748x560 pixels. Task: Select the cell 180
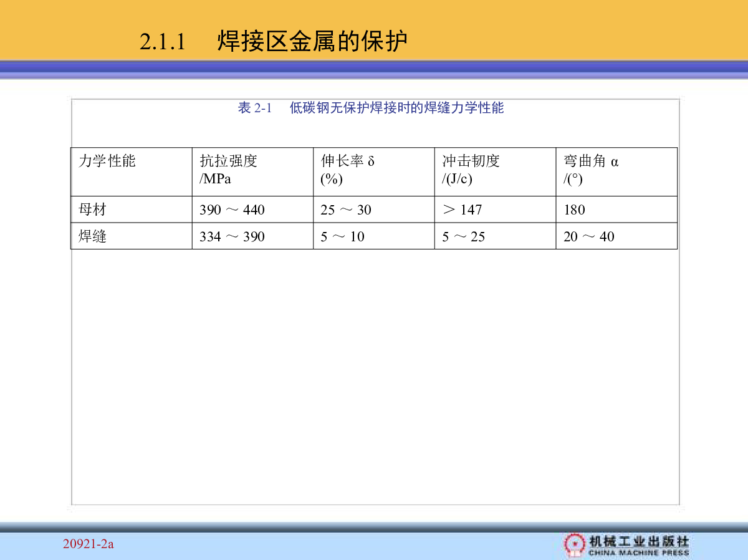click(x=616, y=210)
